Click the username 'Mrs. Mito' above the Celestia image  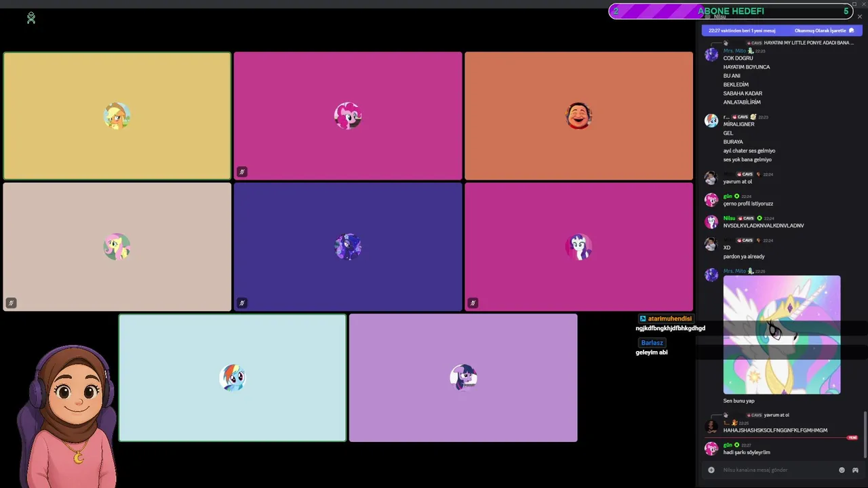pyautogui.click(x=734, y=271)
